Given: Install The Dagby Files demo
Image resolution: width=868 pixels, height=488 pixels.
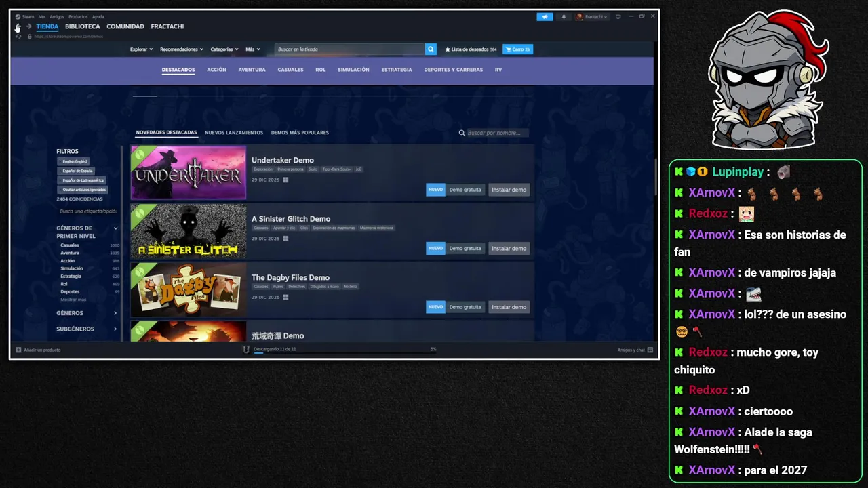Looking at the screenshot, I should point(509,307).
